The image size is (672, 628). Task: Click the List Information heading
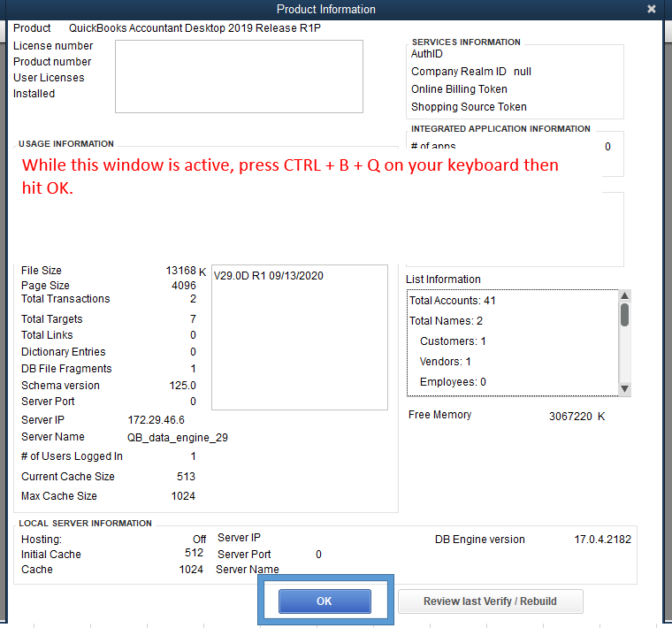pos(443,280)
